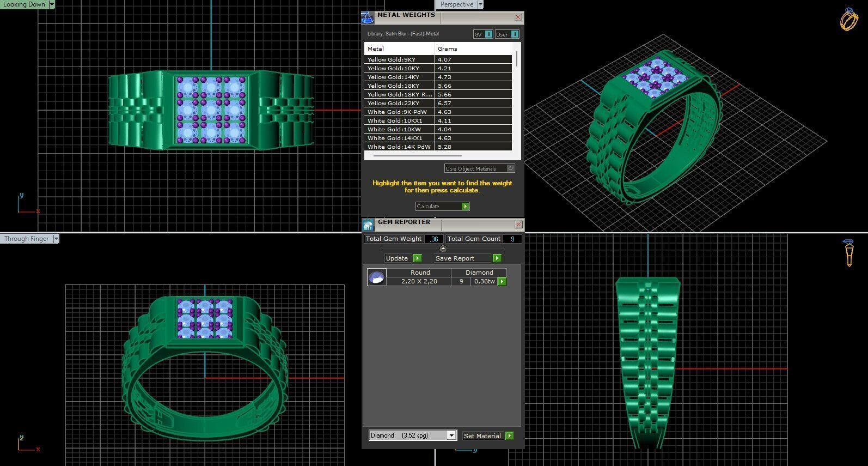Select the Yellow Gold:22KY row

(x=438, y=103)
